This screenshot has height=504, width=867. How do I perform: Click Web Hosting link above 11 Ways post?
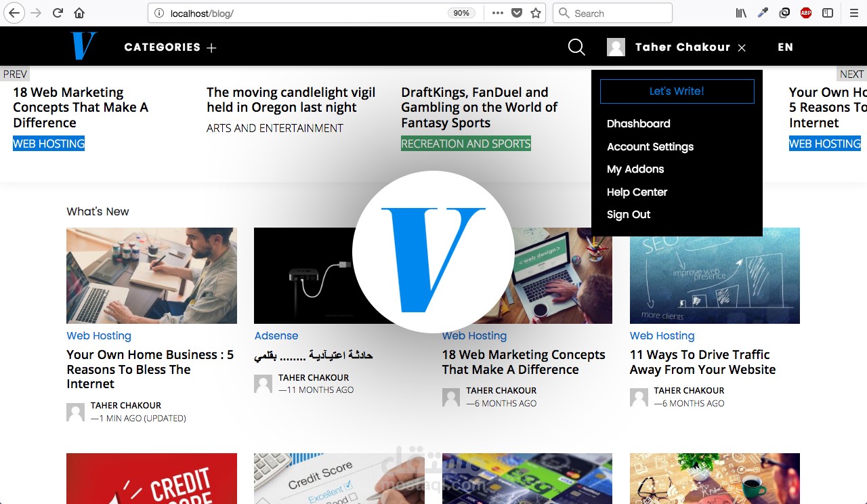662,336
